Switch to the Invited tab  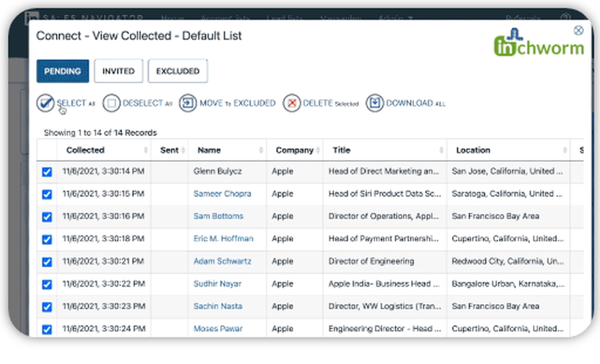click(119, 71)
